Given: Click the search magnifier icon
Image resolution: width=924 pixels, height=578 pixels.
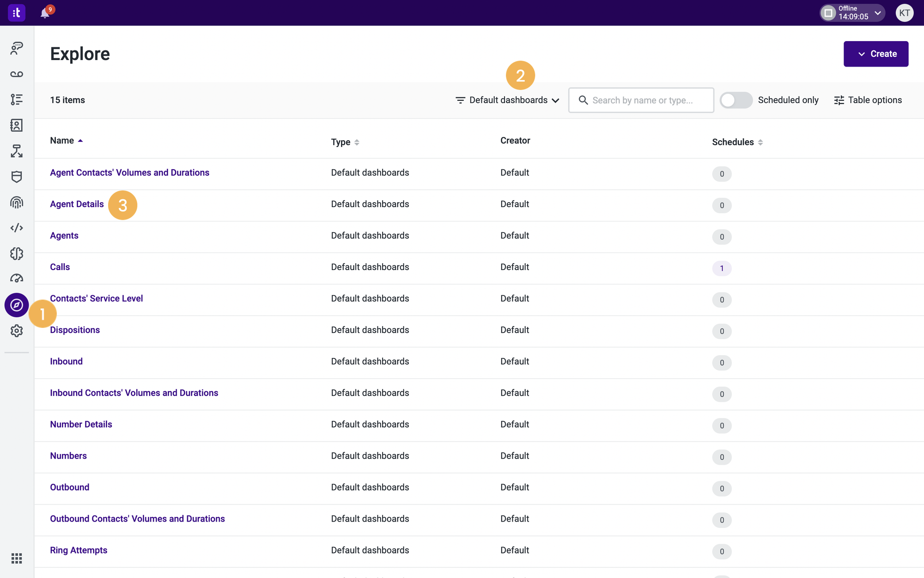Looking at the screenshot, I should coord(583,100).
